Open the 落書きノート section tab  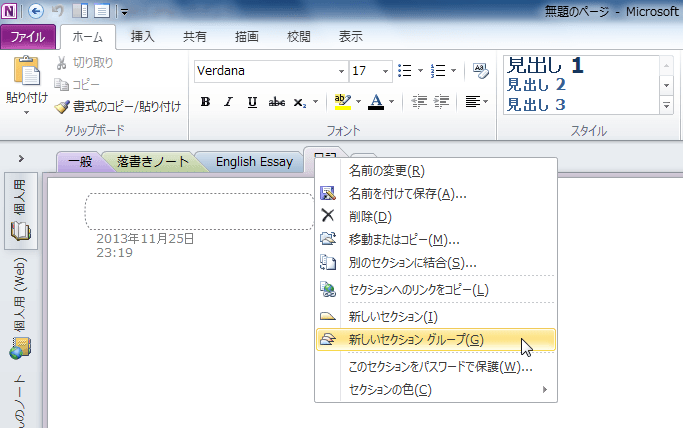click(x=152, y=162)
